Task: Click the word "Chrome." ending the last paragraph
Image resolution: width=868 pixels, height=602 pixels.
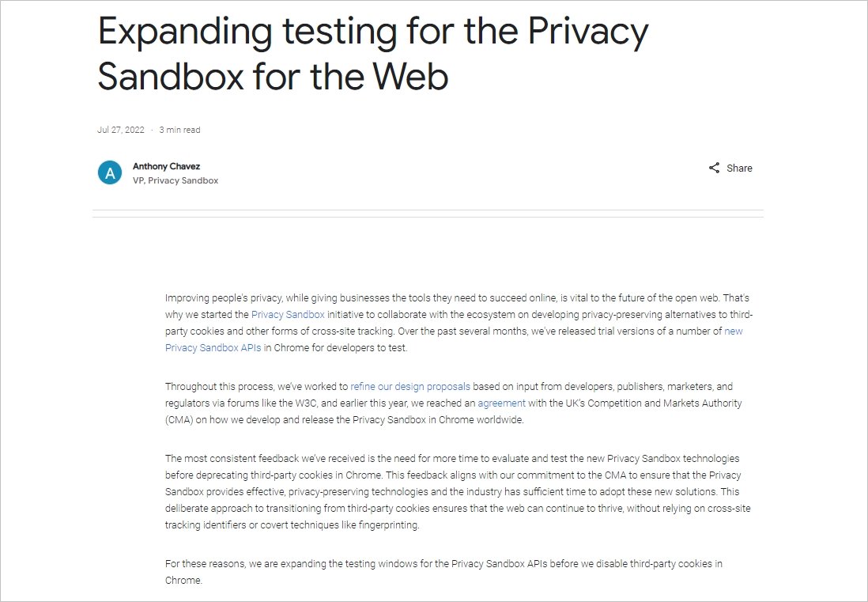Action: (183, 580)
